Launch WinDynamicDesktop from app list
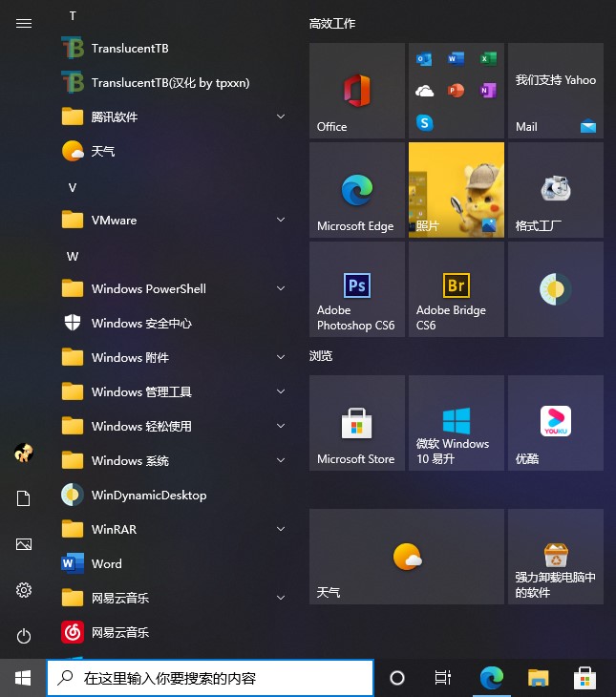616x697 pixels. (175, 495)
